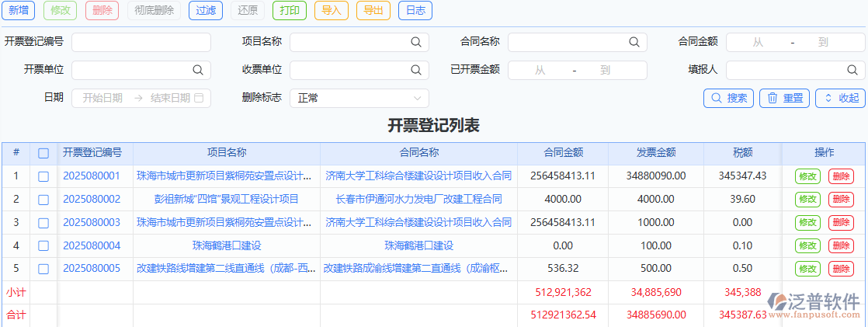Open project link 彭祖新城"四馆"景观工程设计项目
The image size is (868, 327).
[x=227, y=199]
